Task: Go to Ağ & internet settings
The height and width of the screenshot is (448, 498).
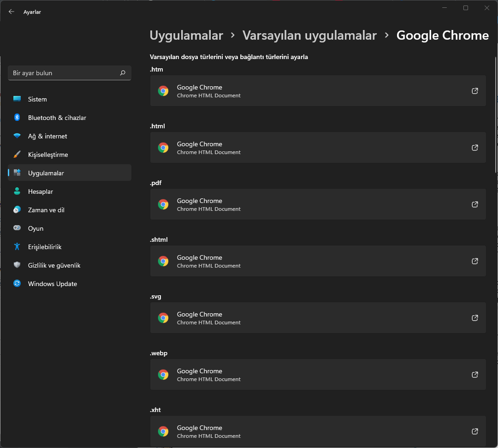Action: [x=47, y=136]
